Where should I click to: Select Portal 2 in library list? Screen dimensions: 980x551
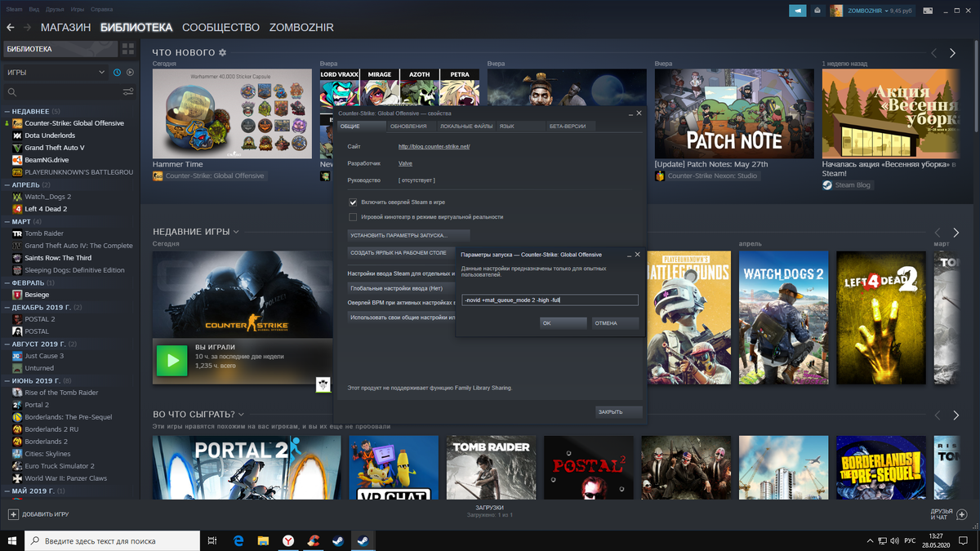click(37, 405)
